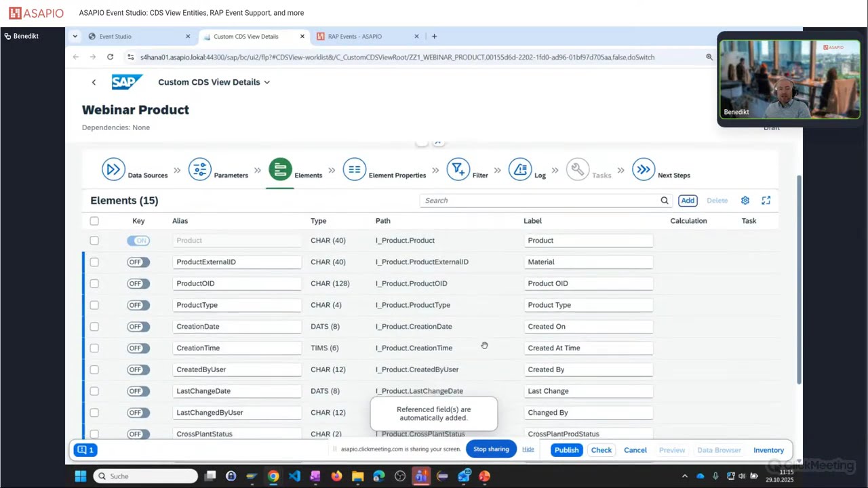Screen dimensions: 868x488
Task: Click the search magnifier in Elements table
Action: point(665,201)
